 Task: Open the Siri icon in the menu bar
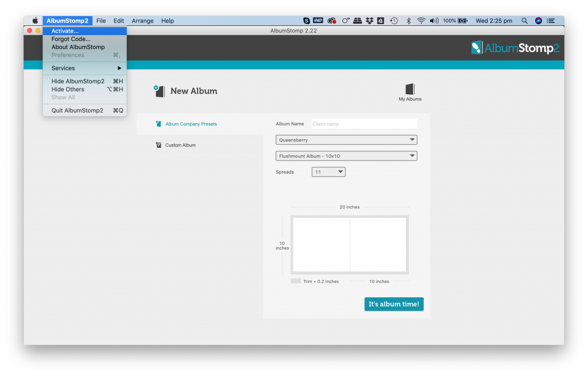coord(539,21)
